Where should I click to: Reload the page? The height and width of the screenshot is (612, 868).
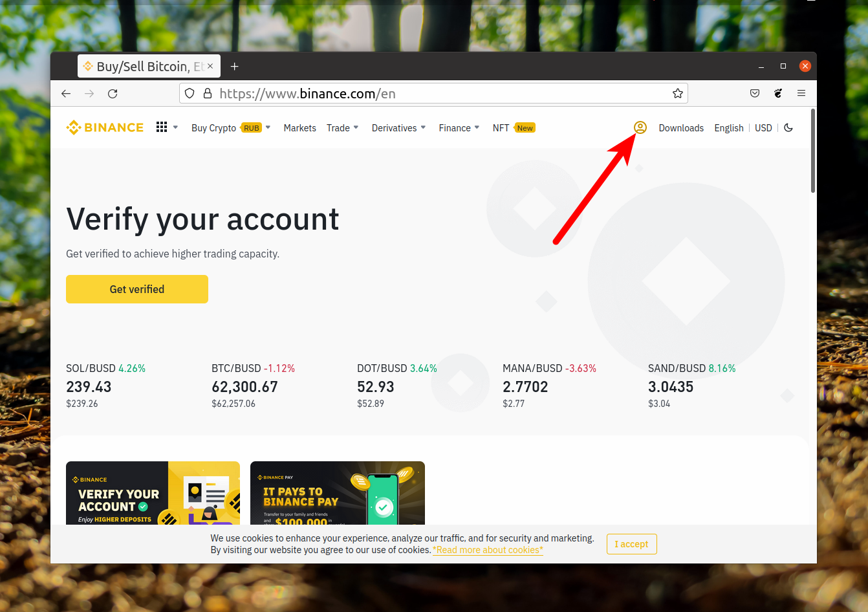point(113,93)
